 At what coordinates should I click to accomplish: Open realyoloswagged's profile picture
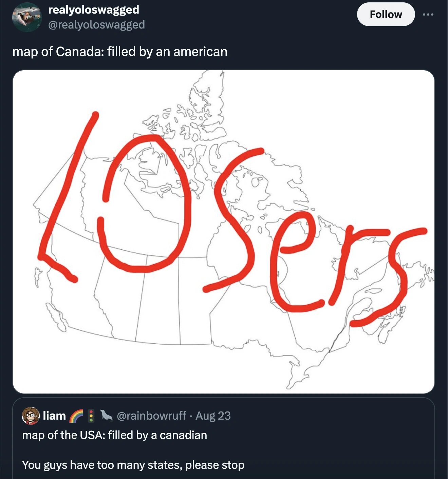point(27,17)
